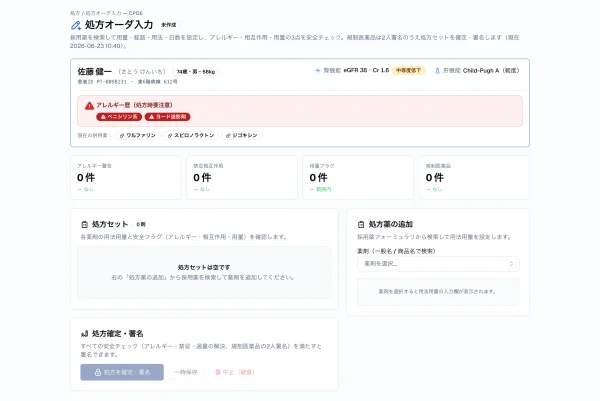Click the clipboard icon beside 処方薬の追加 heading
This screenshot has height=401, width=600.
click(x=361, y=225)
